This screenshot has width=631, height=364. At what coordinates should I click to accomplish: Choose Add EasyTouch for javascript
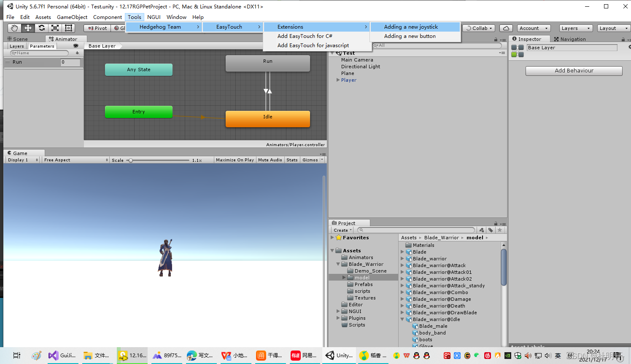[316, 45]
